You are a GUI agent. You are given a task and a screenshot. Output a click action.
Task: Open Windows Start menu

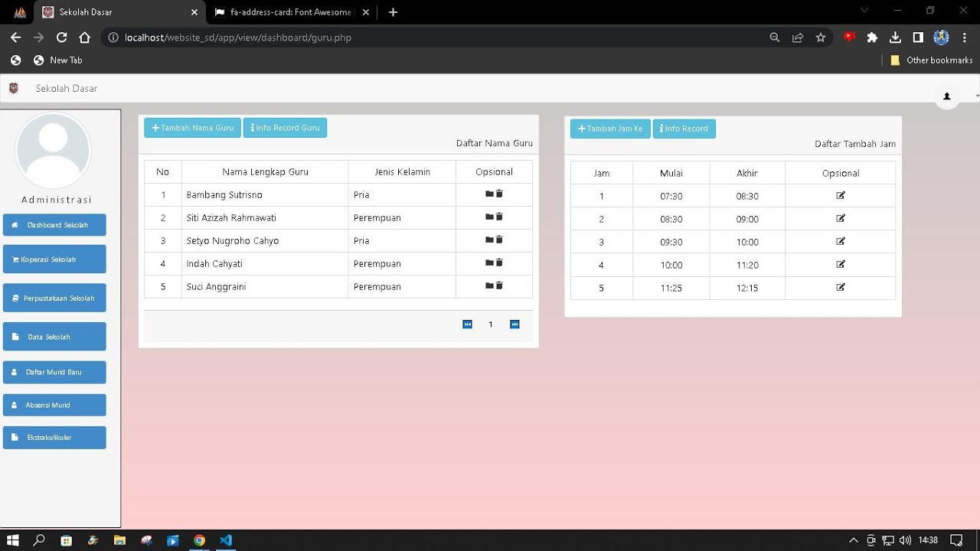pyautogui.click(x=13, y=540)
